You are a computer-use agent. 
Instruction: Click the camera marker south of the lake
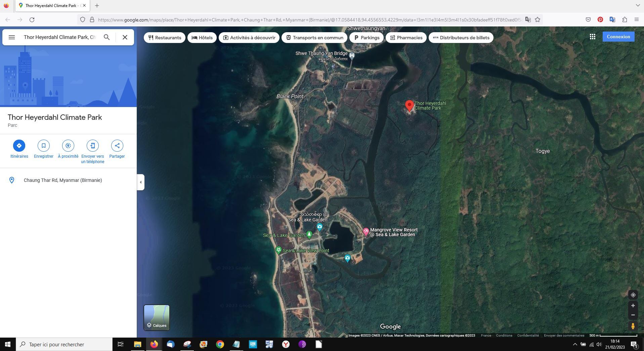(347, 258)
